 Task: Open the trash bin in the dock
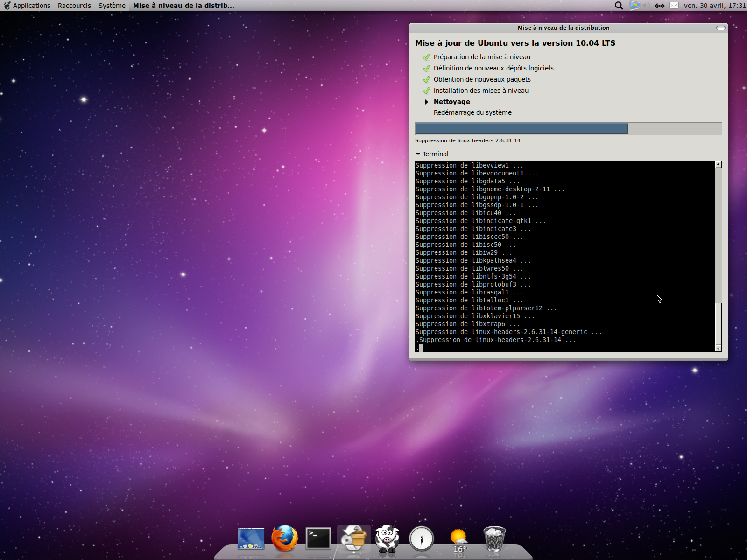click(x=494, y=539)
